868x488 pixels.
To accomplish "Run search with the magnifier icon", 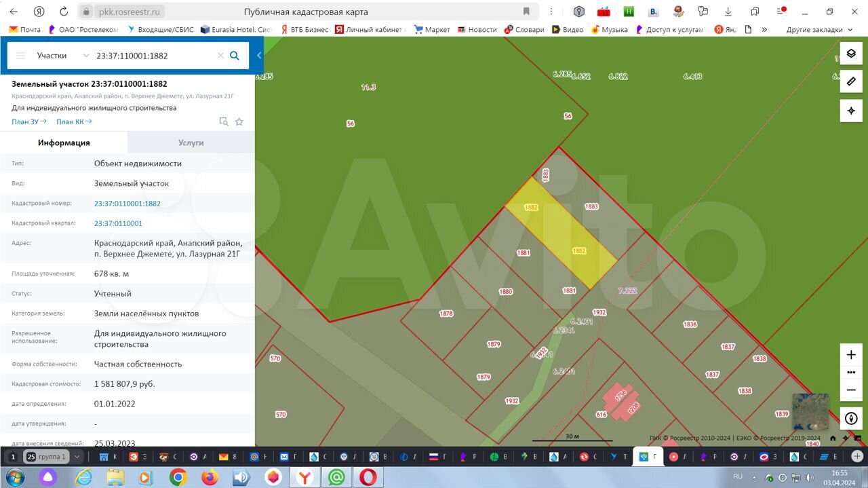I will pos(235,56).
